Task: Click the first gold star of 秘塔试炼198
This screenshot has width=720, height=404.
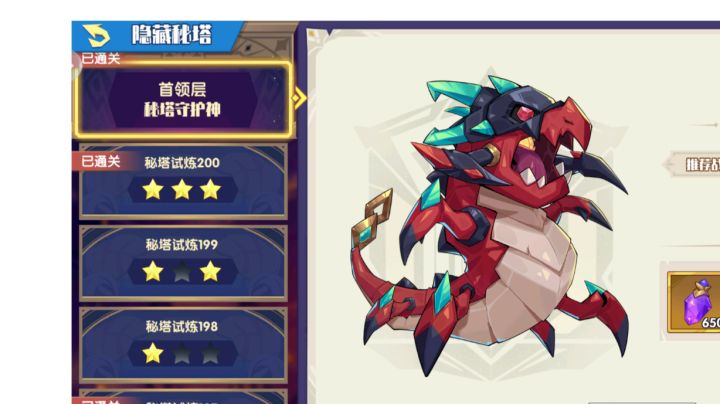Action: (153, 354)
